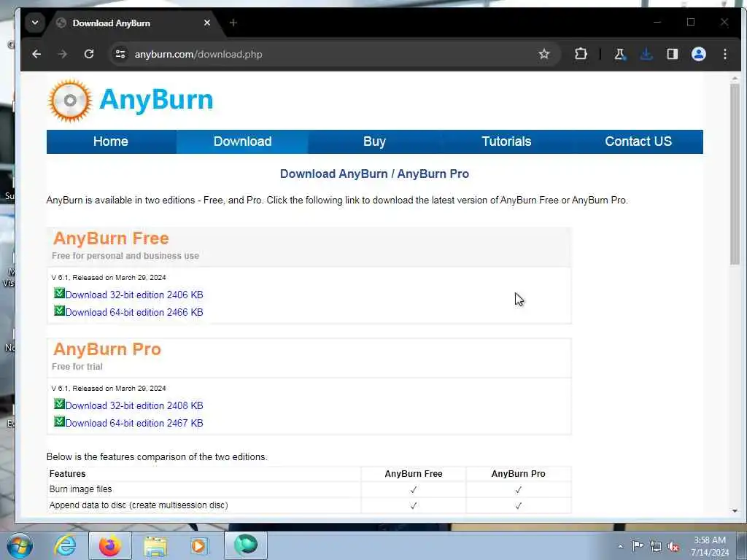
Task: Open the Extensions puzzle icon
Action: (581, 54)
